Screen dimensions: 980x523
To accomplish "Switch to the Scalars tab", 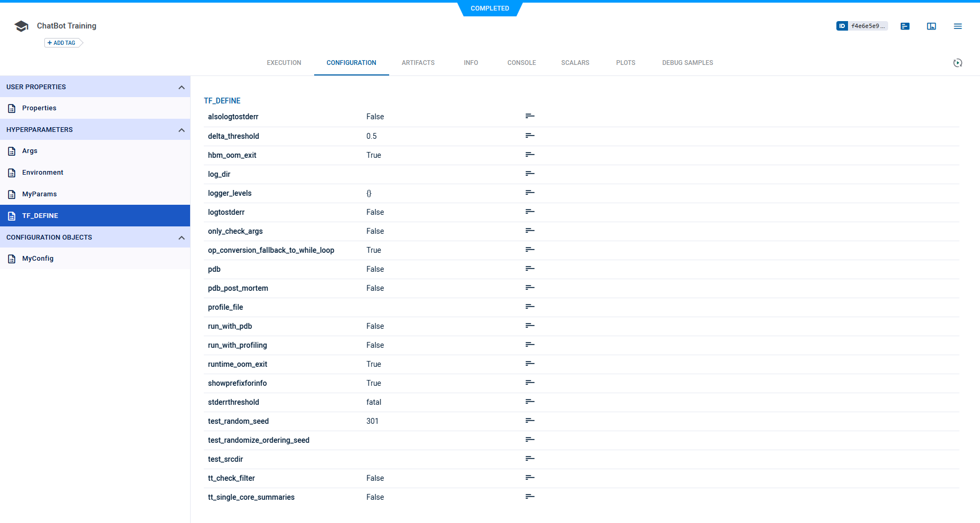I will click(x=575, y=63).
